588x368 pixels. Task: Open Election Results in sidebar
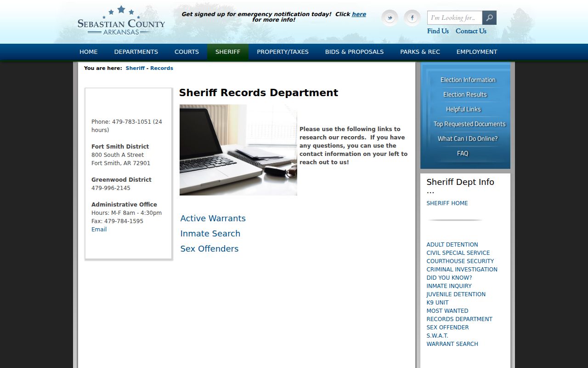click(x=465, y=95)
